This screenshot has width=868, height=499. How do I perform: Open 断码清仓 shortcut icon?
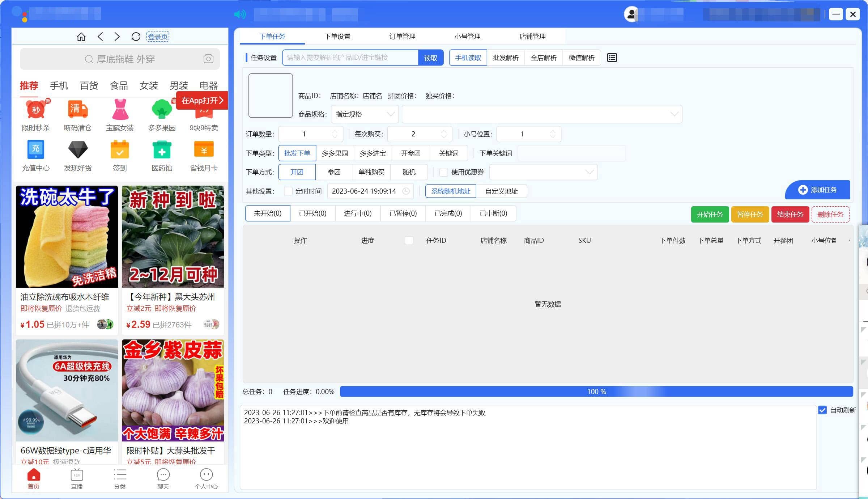(x=78, y=109)
